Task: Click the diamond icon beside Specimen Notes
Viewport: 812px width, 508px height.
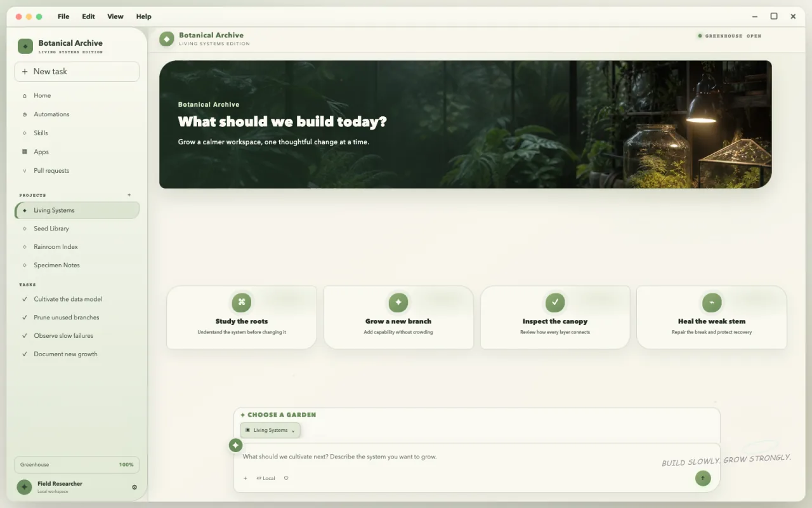Action: (x=25, y=265)
